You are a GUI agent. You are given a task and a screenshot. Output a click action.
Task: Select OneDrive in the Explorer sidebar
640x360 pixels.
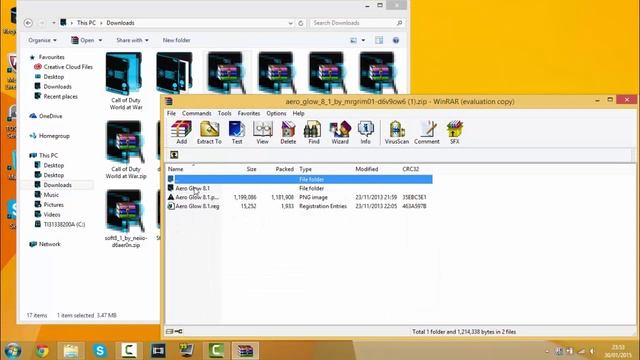pyautogui.click(x=46, y=116)
